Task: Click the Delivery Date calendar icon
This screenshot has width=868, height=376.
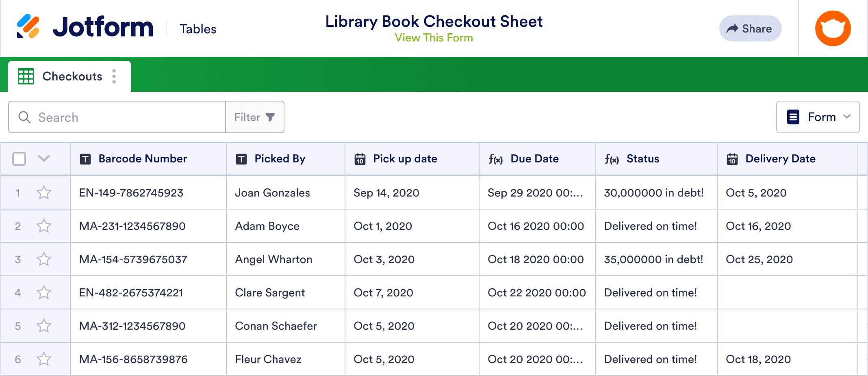Action: click(732, 159)
